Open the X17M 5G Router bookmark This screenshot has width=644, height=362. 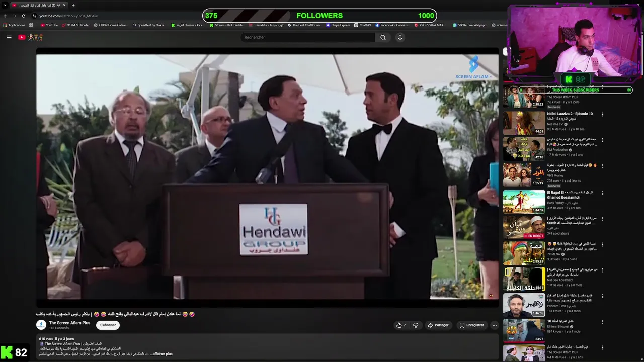(75, 25)
